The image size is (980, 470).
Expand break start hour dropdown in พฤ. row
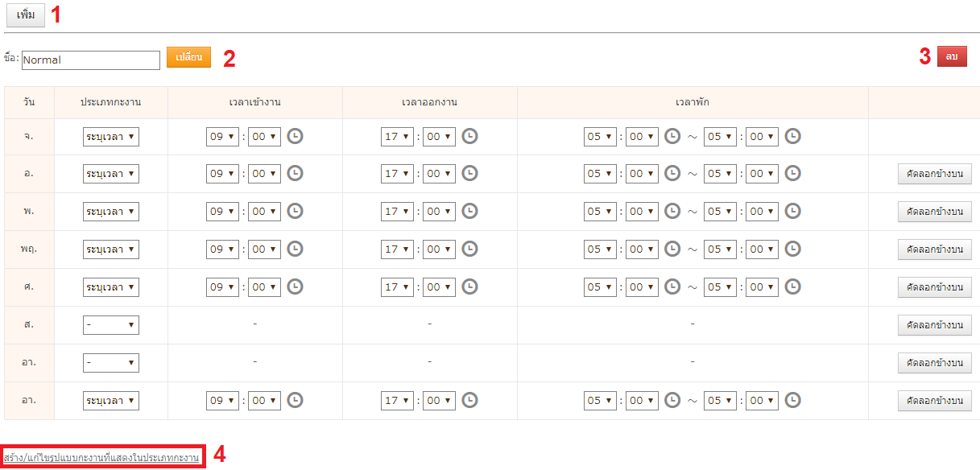click(x=600, y=249)
